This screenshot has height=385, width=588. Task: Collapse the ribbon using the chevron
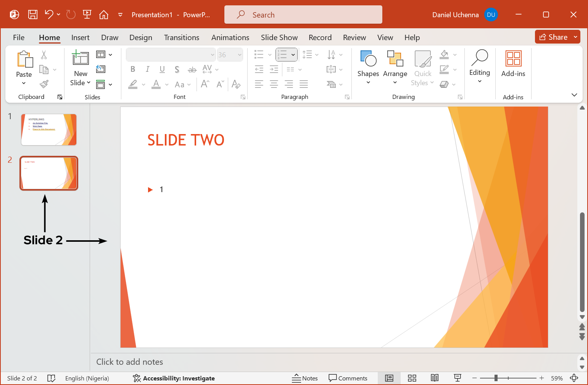574,95
